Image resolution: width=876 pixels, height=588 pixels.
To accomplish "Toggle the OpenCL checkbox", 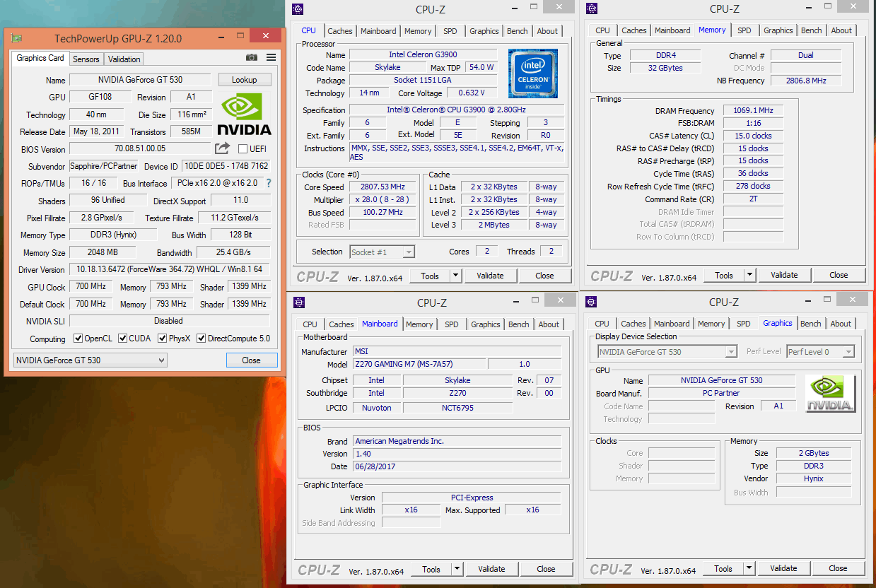I will pyautogui.click(x=78, y=339).
